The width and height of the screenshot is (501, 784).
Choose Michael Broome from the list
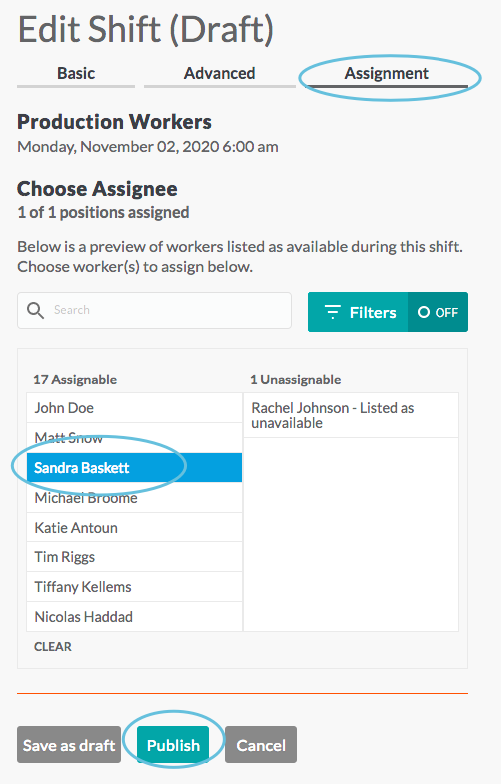coord(134,498)
